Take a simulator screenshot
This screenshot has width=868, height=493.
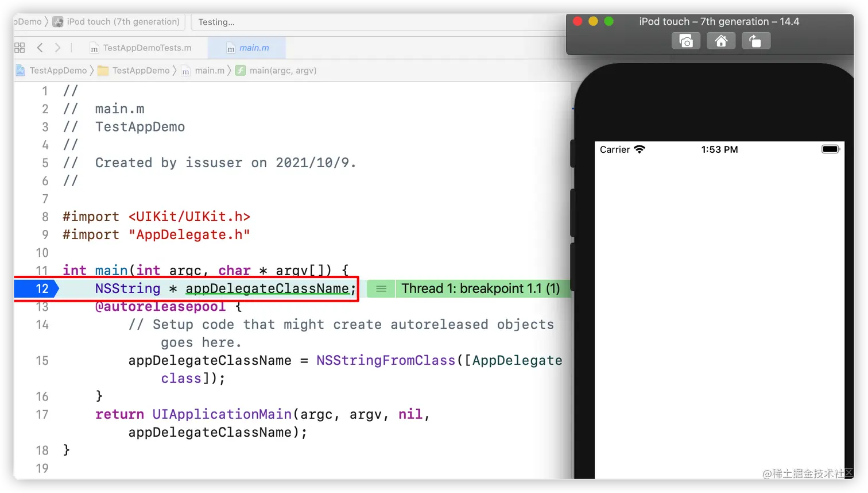(686, 41)
